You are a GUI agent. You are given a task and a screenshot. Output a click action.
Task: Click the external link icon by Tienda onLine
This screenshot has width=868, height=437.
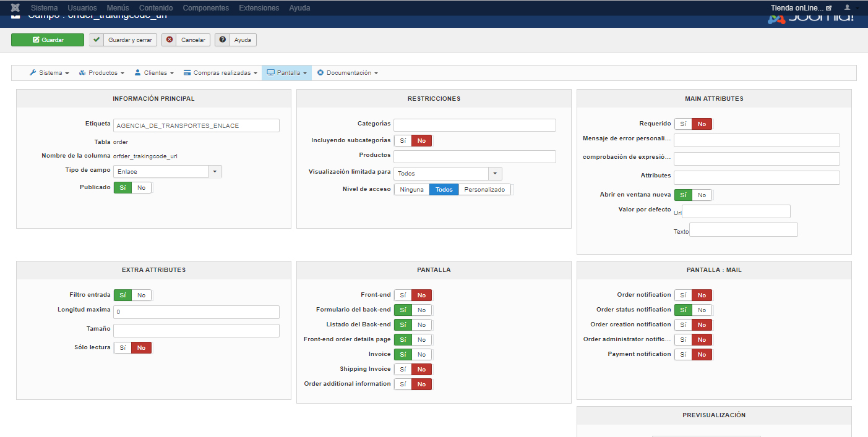[x=829, y=8]
